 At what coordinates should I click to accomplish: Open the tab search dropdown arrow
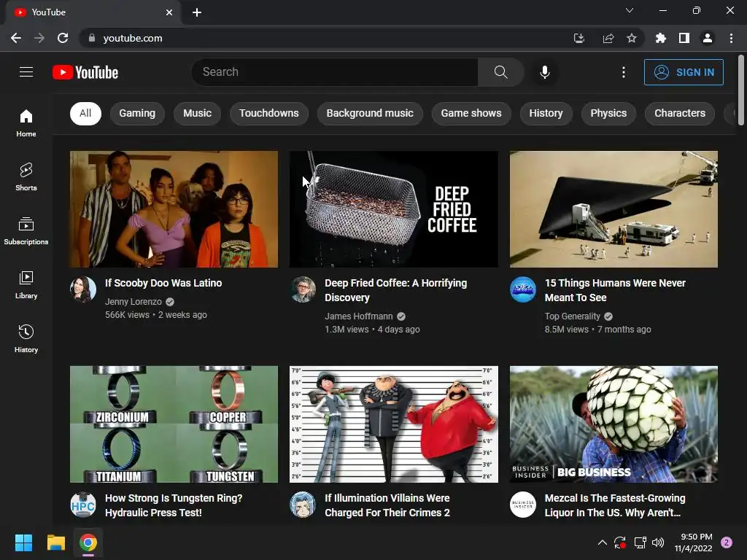point(630,10)
